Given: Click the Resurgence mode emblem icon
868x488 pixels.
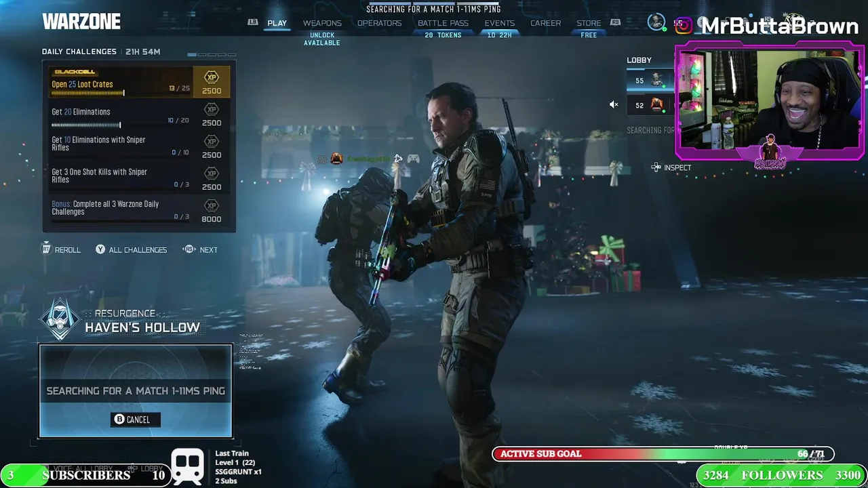Looking at the screenshot, I should (60, 319).
